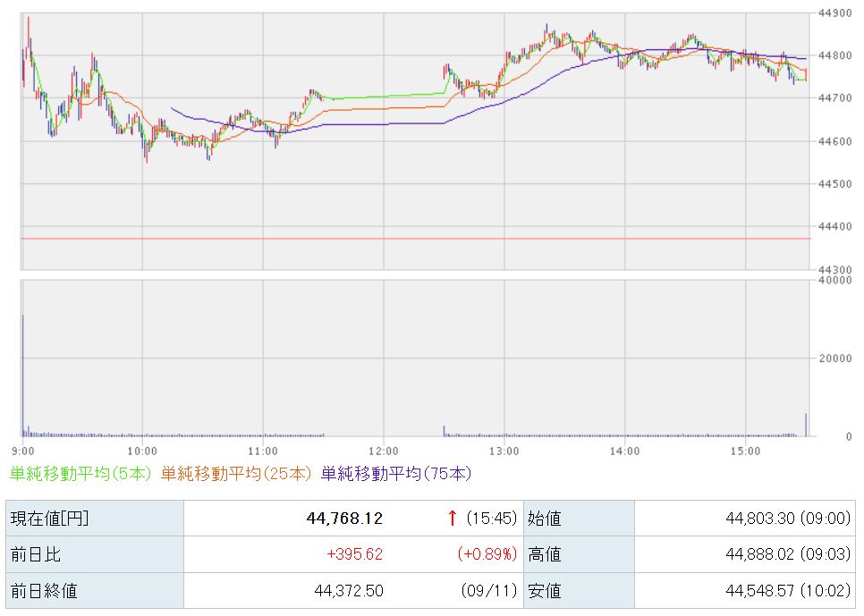Click the tall opening volume bar at 9:00

click(x=22, y=376)
